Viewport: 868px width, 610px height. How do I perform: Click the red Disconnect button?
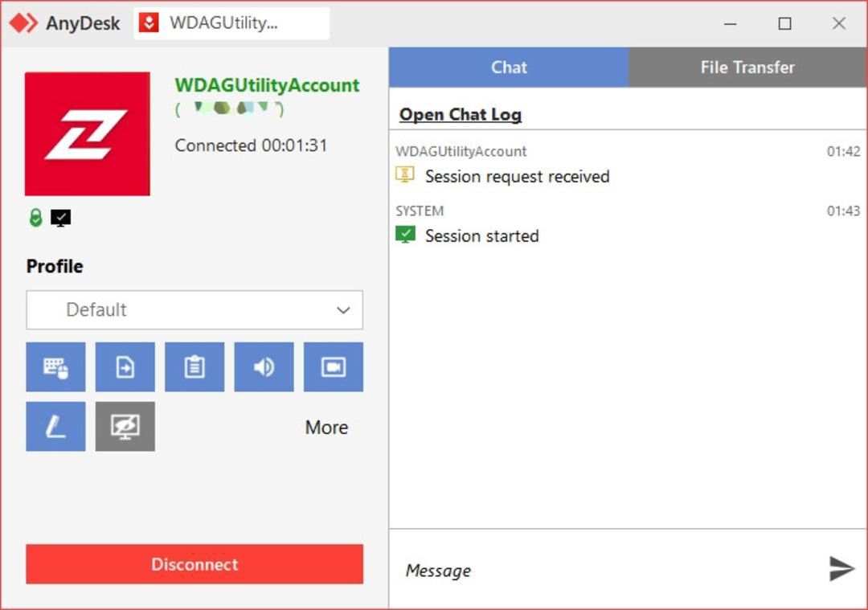click(x=194, y=564)
